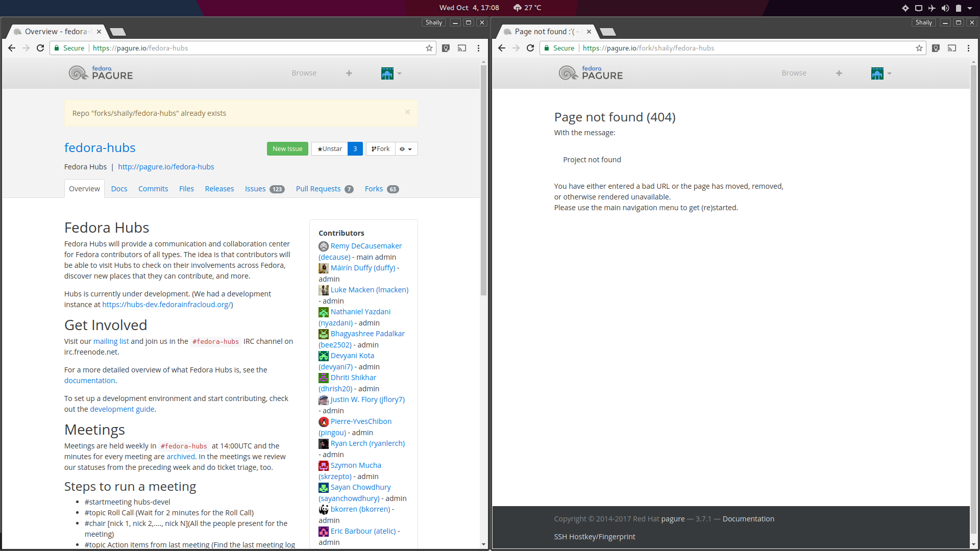Open system menu dropdown arrow in top panel
The height and width of the screenshot is (551, 980).
[x=970, y=8]
